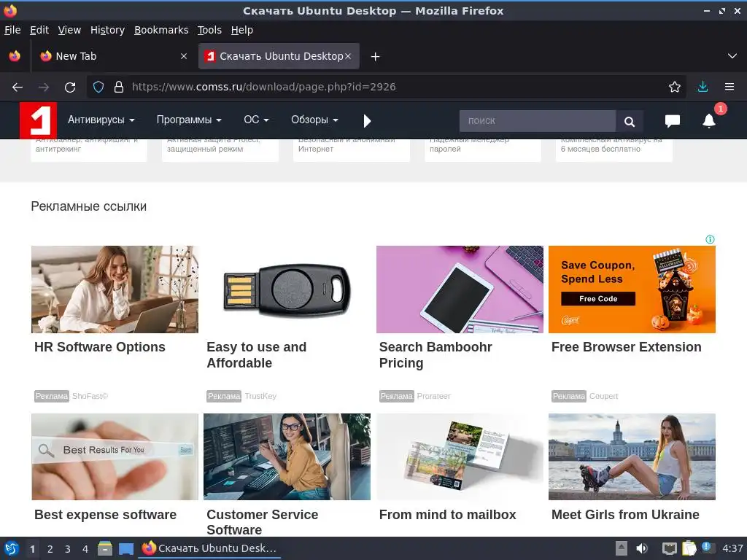Open a new tab with plus button

click(x=376, y=57)
